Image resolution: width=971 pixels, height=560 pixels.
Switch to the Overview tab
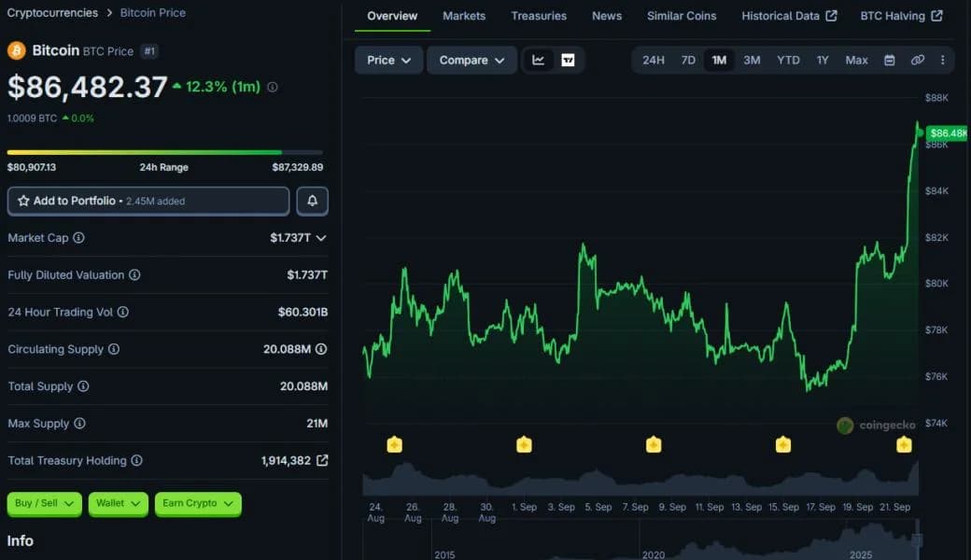pos(392,16)
